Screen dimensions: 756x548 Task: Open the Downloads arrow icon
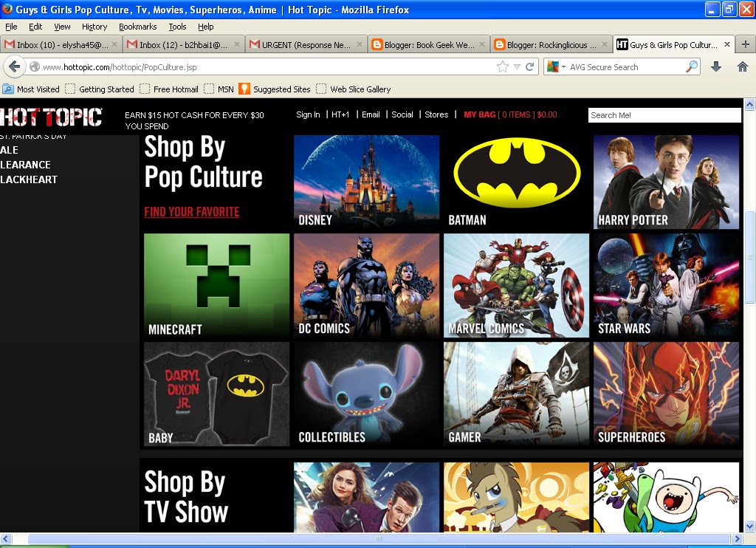pos(716,67)
